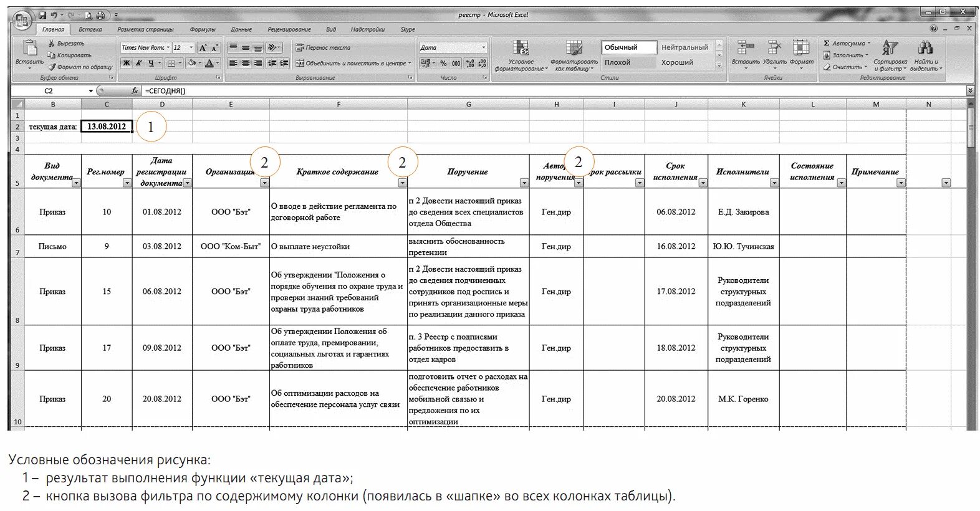The height and width of the screenshot is (511, 980).
Task: Apply the Плохой cell style
Action: coord(629,62)
